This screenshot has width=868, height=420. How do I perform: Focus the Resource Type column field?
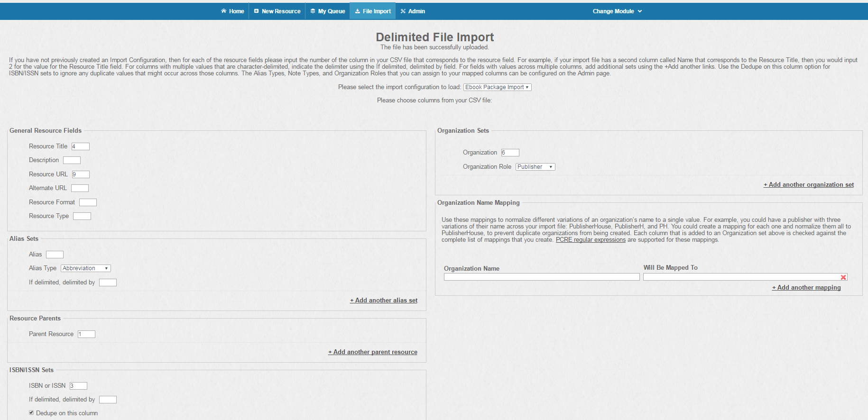pyautogui.click(x=82, y=216)
